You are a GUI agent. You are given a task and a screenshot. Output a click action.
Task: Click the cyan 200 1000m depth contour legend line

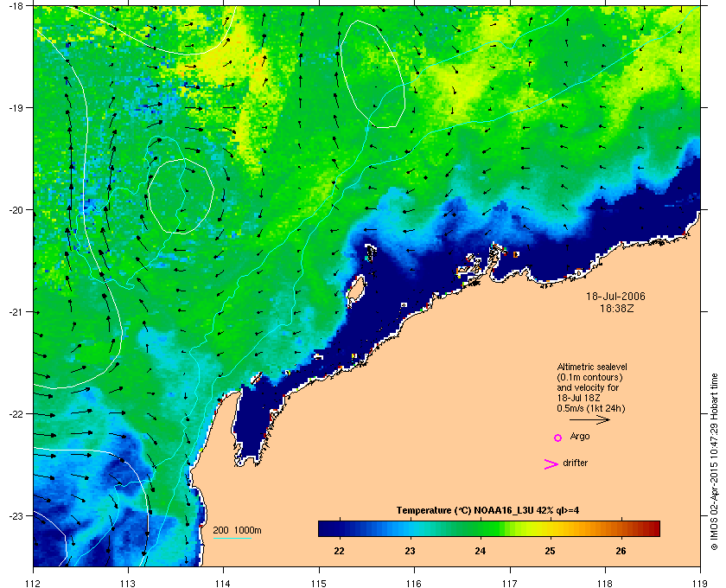232,539
